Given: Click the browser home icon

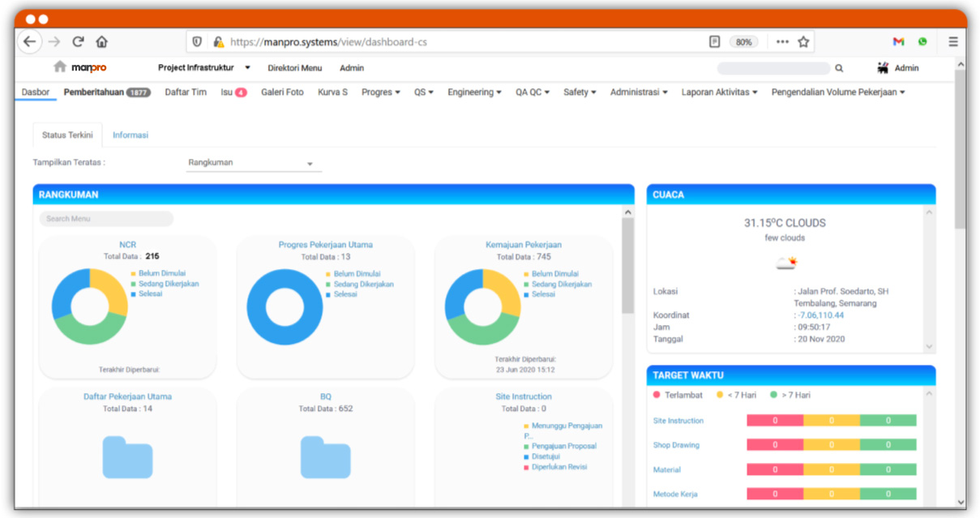Looking at the screenshot, I should [x=102, y=41].
